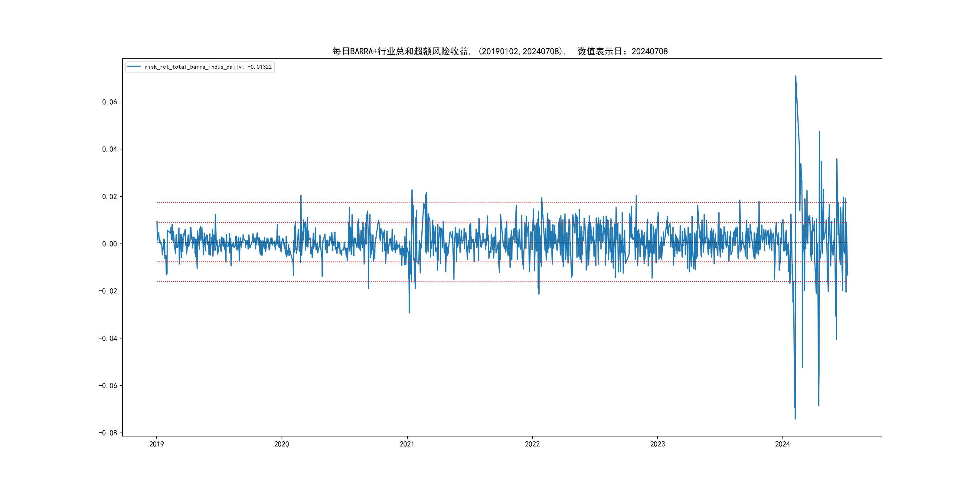Click the 2023 x-axis tick label
This screenshot has height=490, width=980.
pos(657,444)
